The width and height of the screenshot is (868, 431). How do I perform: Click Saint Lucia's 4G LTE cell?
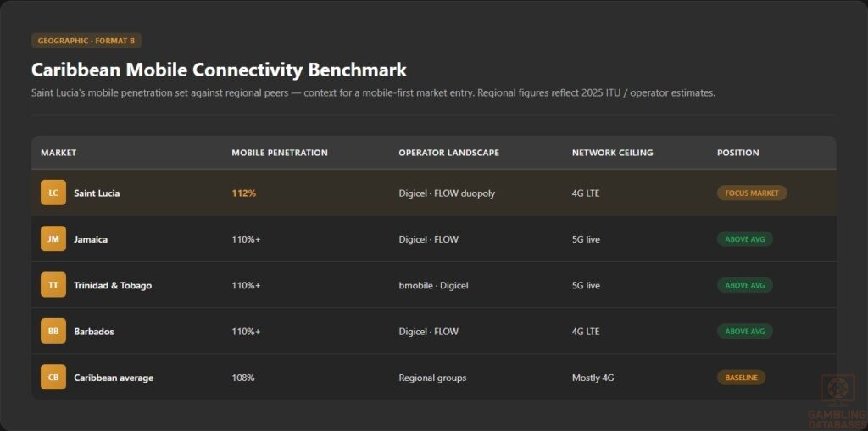pyautogui.click(x=586, y=193)
